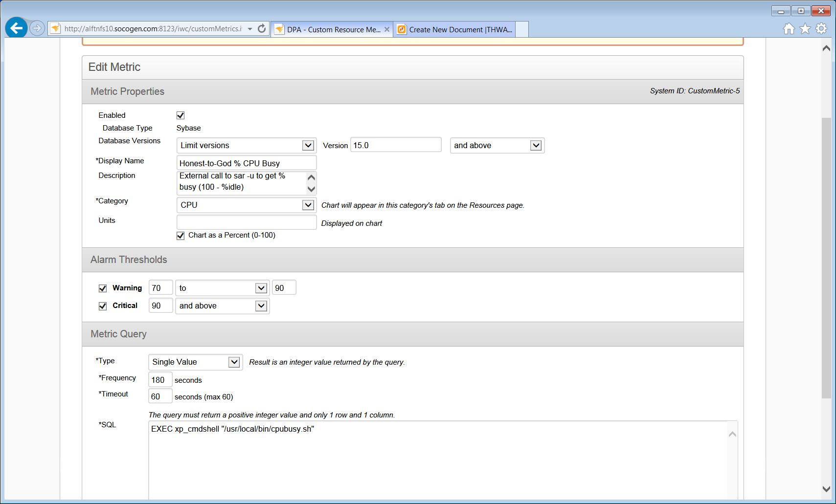836x504 pixels.
Task: Click the Timeout field showing 60
Action: (160, 396)
